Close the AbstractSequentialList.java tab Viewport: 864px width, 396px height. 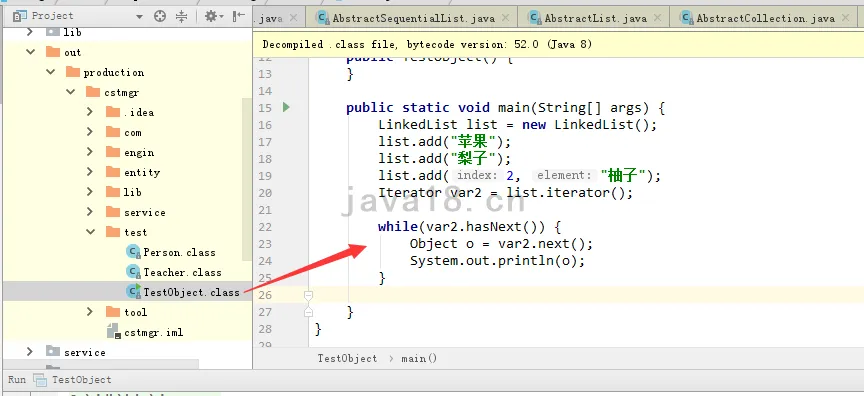coord(505,18)
